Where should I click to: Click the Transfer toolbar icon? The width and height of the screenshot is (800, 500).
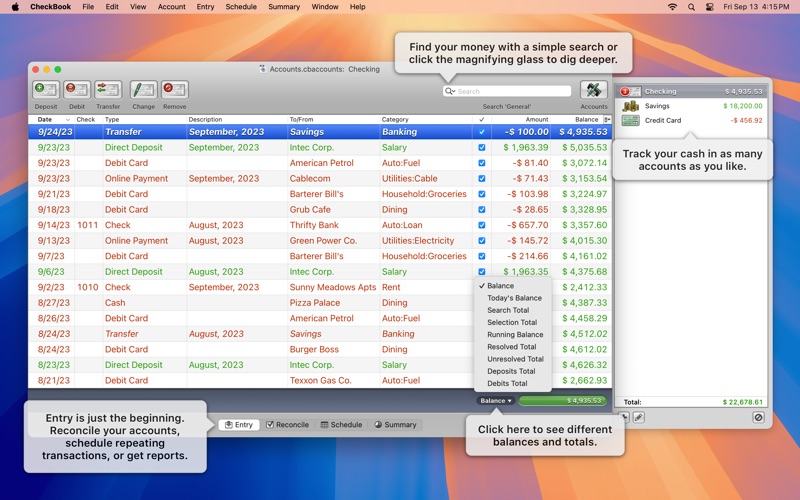pos(108,90)
